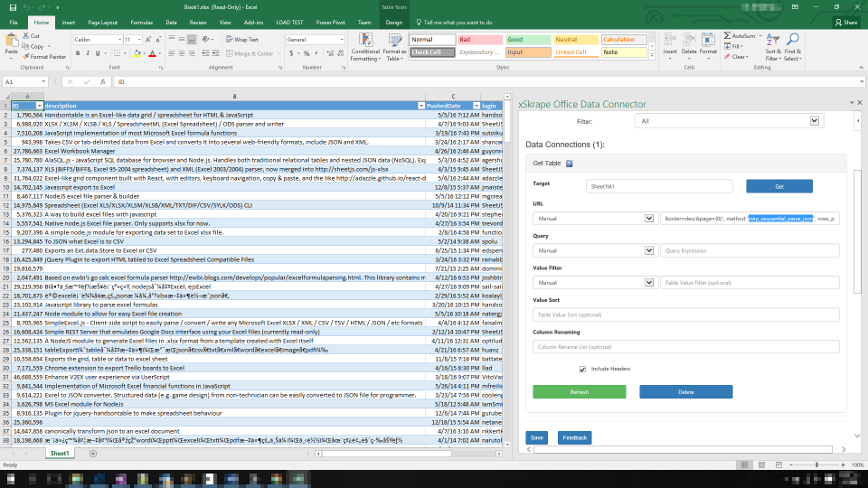Open the Calibri font name dropdown
Viewport: 868px width, 488px height.
119,40
